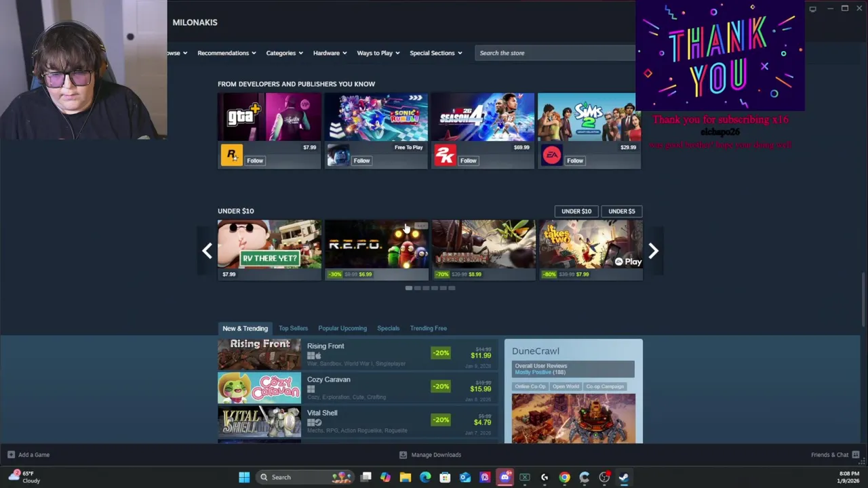Open the Specials tab
The image size is (868, 488).
click(x=388, y=328)
